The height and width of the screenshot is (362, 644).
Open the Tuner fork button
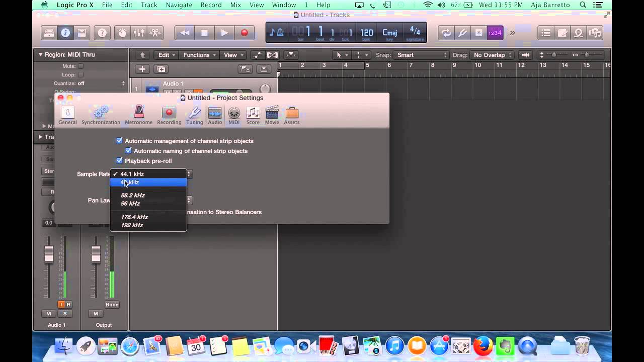click(x=462, y=33)
